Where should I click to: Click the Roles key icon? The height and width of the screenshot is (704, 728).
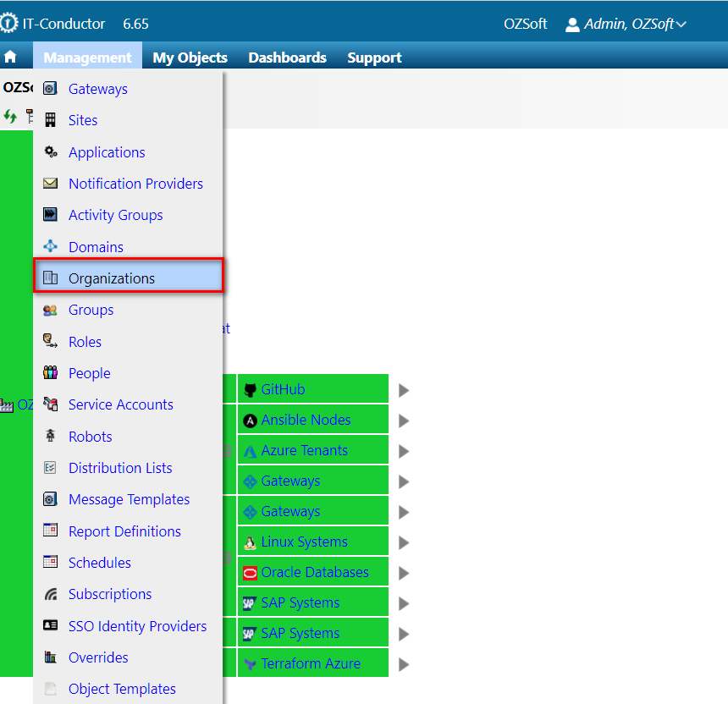click(50, 341)
